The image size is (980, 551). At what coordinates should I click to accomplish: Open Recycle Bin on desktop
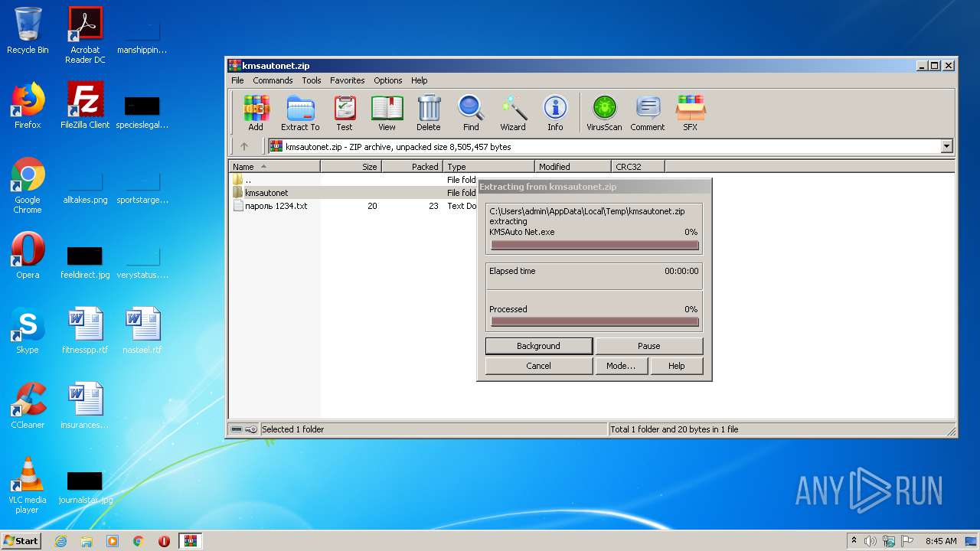point(28,31)
